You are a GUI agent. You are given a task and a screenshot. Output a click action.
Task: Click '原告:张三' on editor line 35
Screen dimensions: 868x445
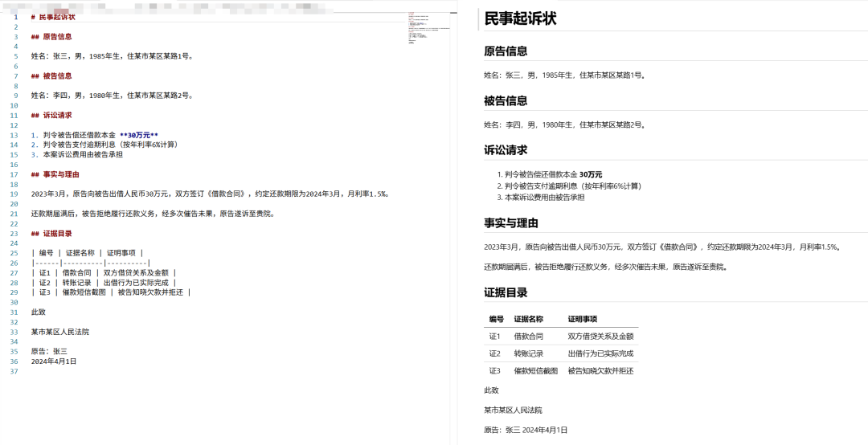click(49, 352)
